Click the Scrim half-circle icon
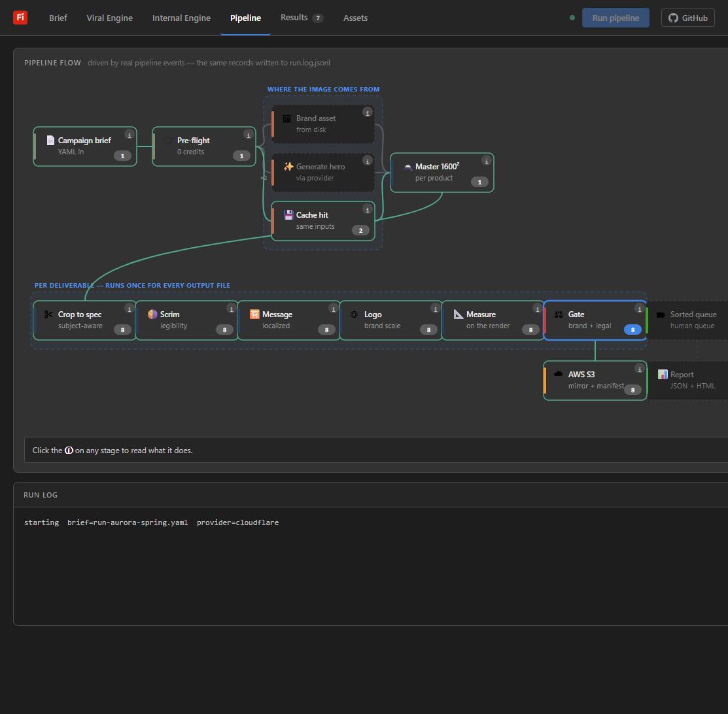Screen dimensions: 728x714 click(x=152, y=314)
